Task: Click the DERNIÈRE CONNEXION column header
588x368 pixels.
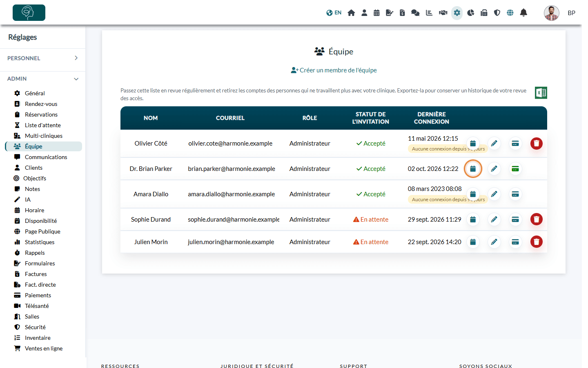Action: (x=432, y=118)
